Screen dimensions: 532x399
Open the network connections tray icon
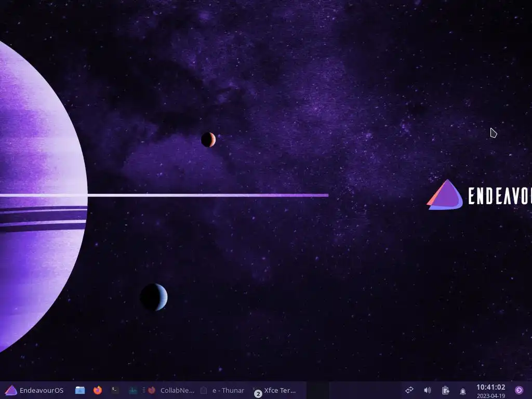point(409,390)
